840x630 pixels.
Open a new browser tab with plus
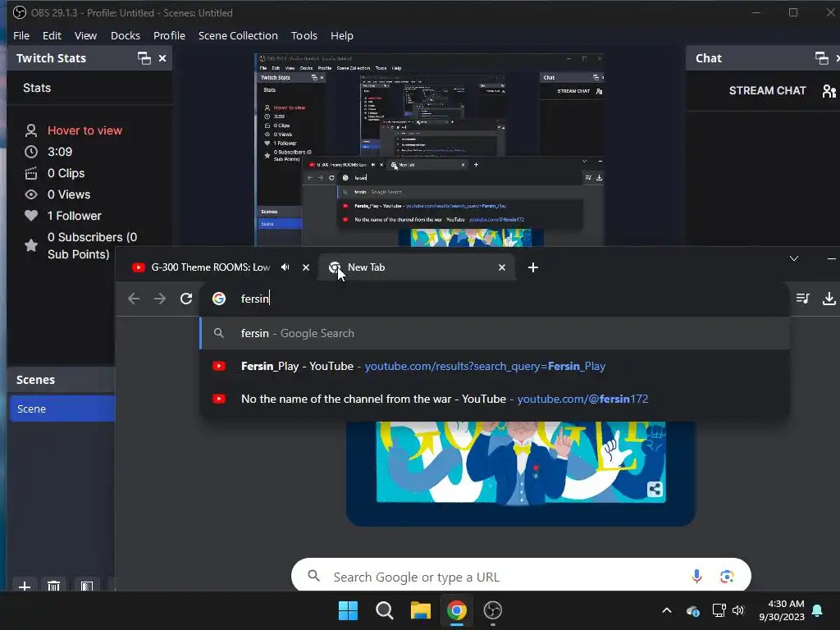point(532,267)
